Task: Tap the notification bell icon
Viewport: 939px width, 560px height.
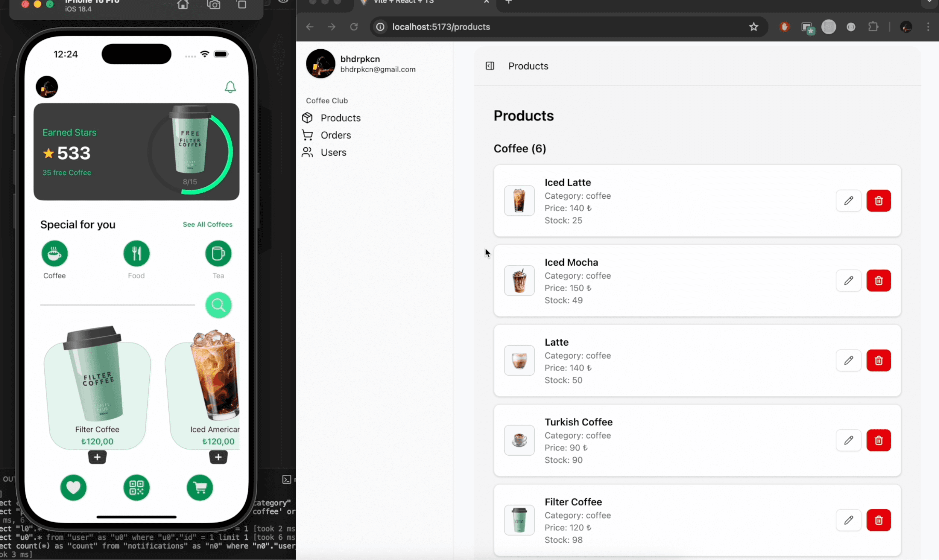Action: [230, 87]
